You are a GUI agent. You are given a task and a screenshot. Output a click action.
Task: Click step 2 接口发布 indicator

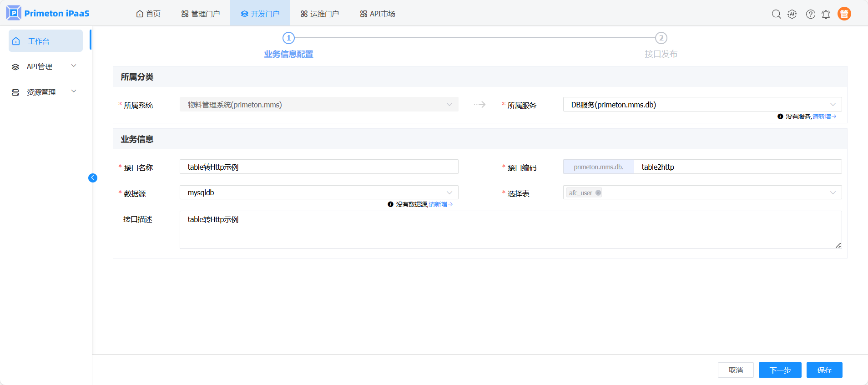tap(661, 38)
